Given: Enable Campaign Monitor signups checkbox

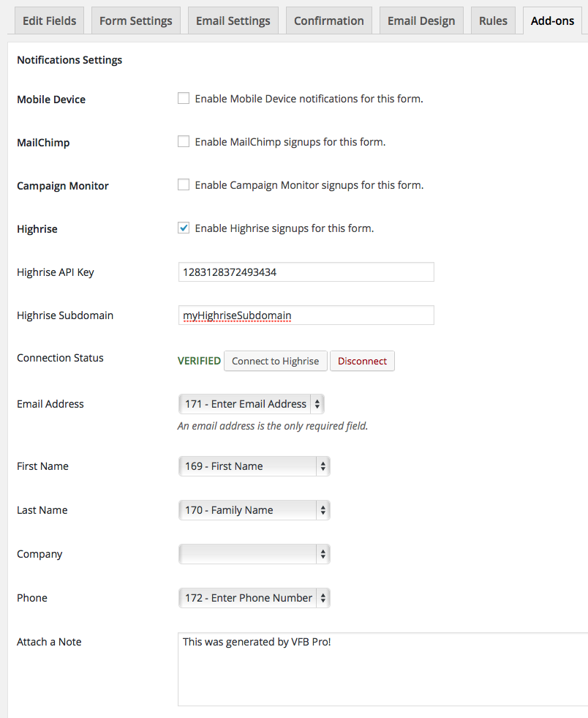Looking at the screenshot, I should pos(184,184).
